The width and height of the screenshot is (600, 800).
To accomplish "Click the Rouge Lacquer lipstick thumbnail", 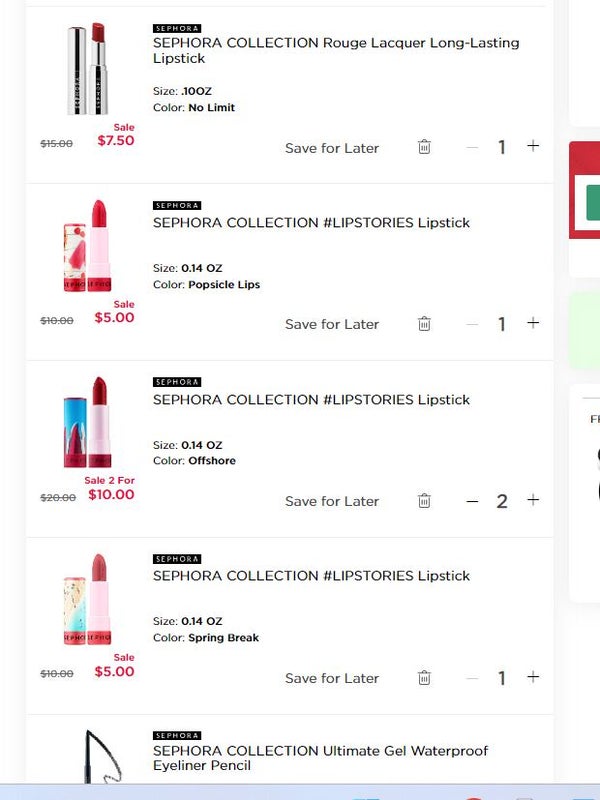I will point(87,68).
